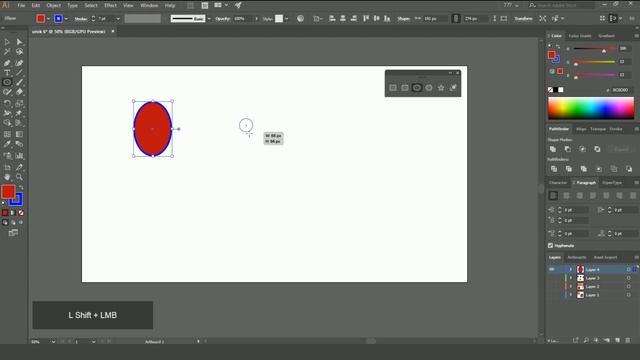Expand Layer 3 disclosure arrow
The height and width of the screenshot is (360, 640).
coord(571,278)
